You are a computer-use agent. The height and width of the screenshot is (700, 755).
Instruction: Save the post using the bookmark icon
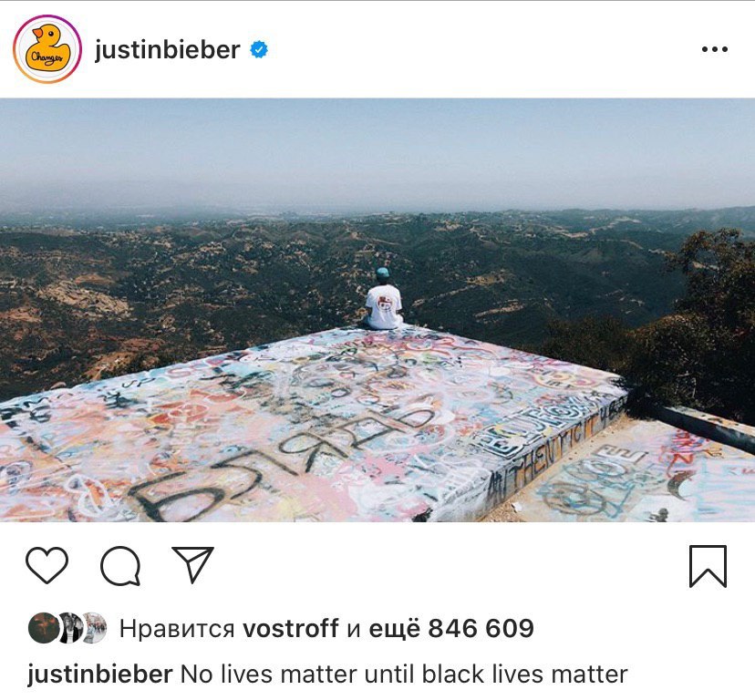708,566
